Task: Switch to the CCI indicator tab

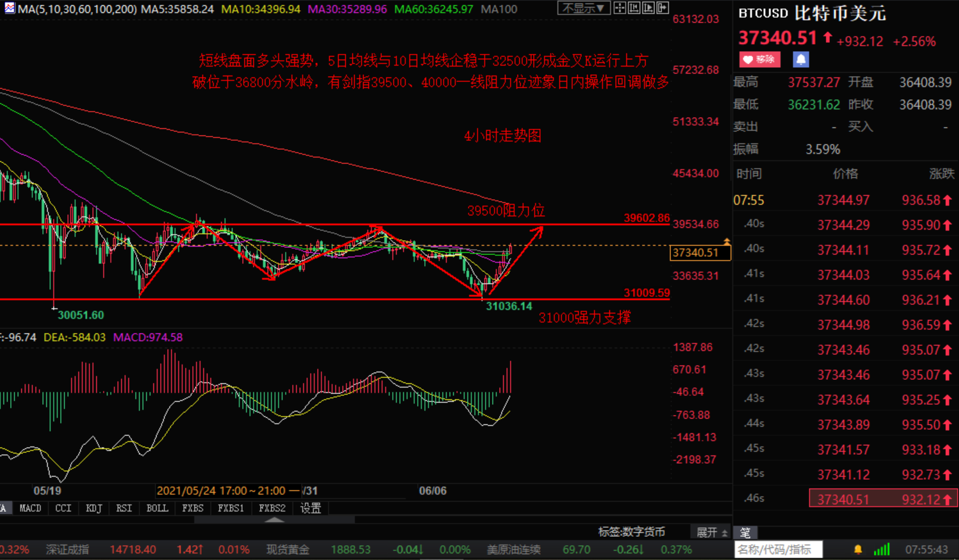Action: point(63,508)
